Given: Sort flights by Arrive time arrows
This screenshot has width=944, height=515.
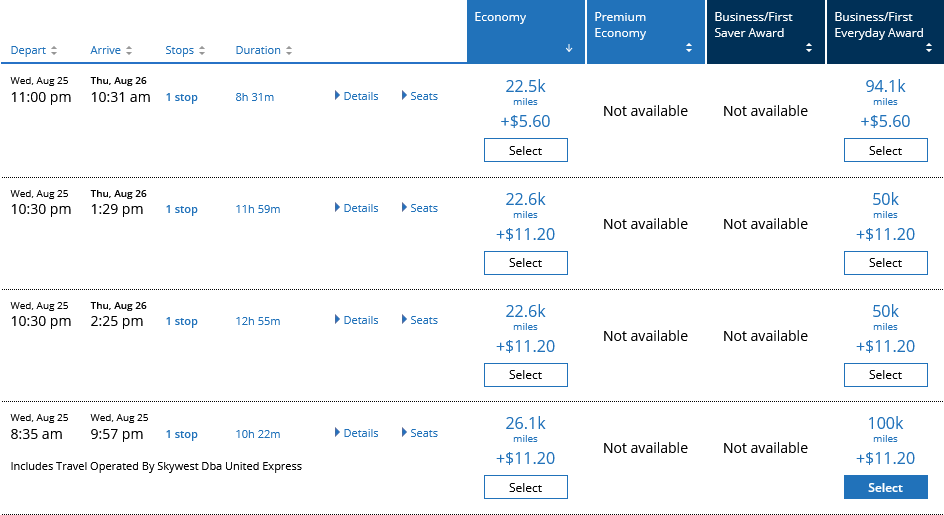Looking at the screenshot, I should (129, 51).
